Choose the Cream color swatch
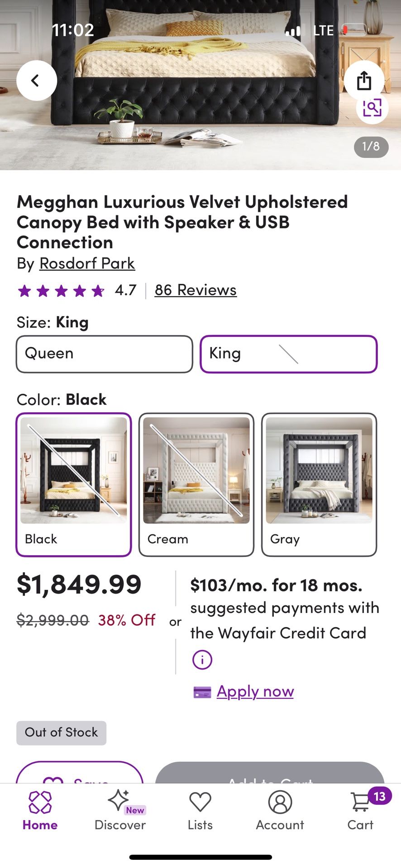Screen dimensions: 401x868 coord(196,484)
